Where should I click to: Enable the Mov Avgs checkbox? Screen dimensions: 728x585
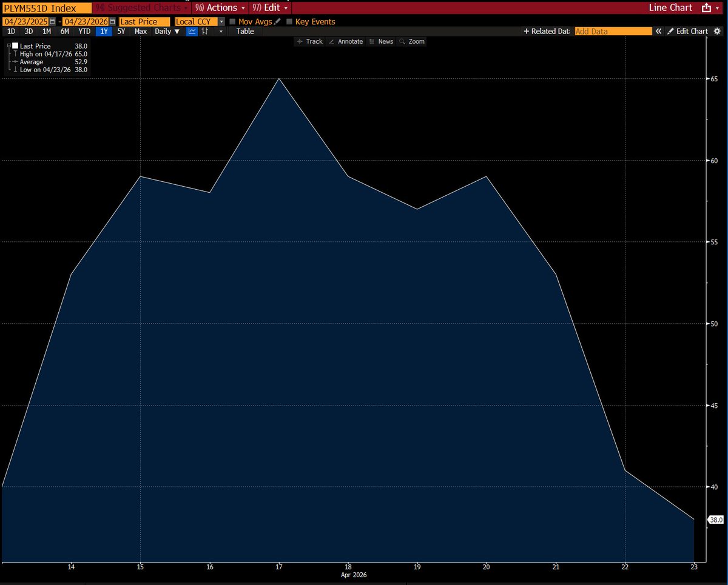(x=232, y=21)
